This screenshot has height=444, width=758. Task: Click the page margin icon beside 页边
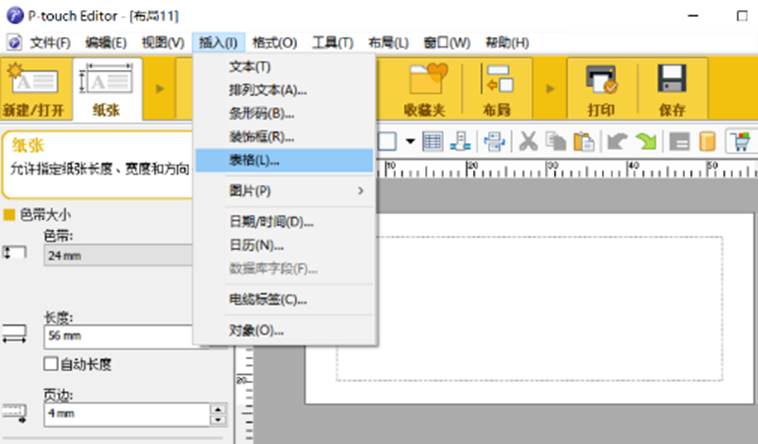(x=15, y=413)
